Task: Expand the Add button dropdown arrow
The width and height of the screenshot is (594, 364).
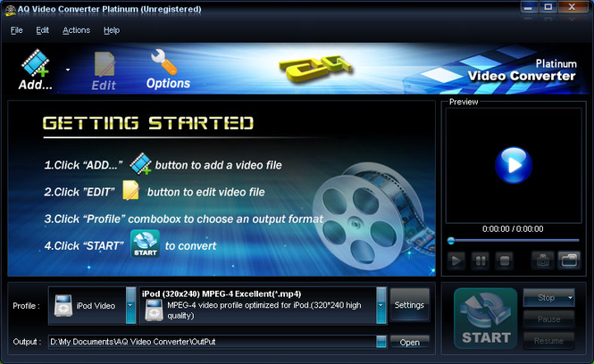Action: (x=68, y=70)
